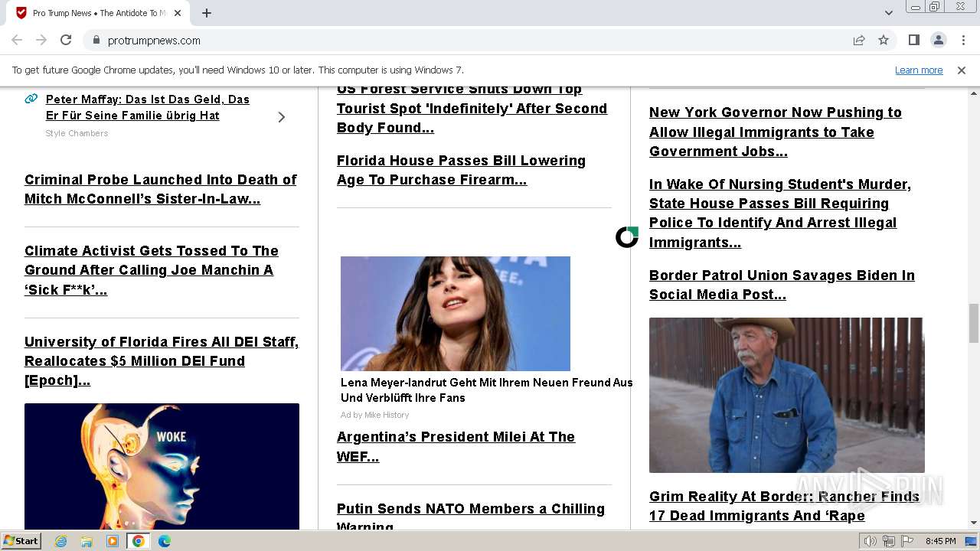Open Action Center flag tray icon
The height and width of the screenshot is (551, 980).
tap(907, 541)
